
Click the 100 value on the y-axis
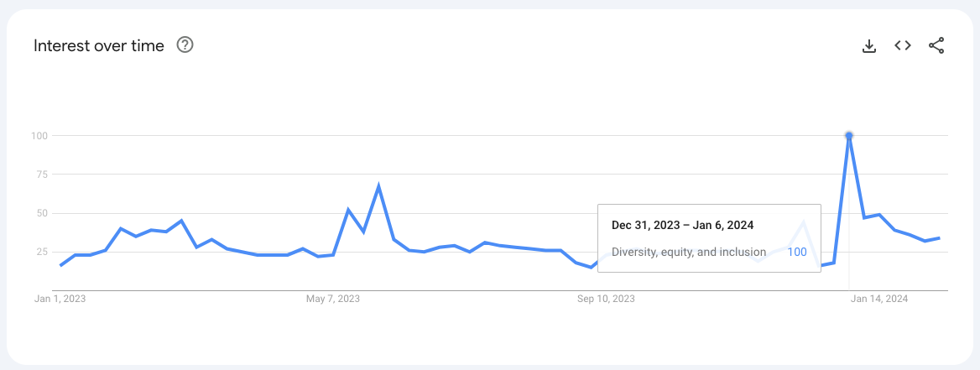(x=40, y=136)
